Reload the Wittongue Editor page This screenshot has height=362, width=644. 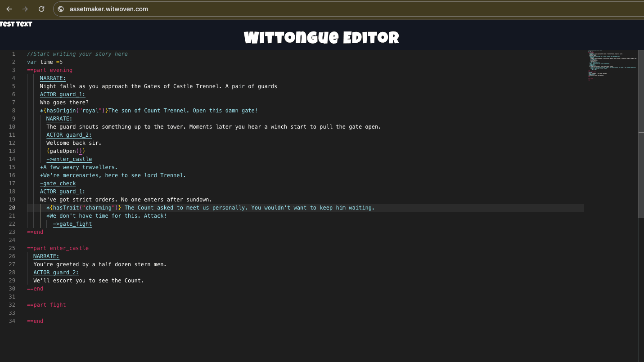click(41, 9)
